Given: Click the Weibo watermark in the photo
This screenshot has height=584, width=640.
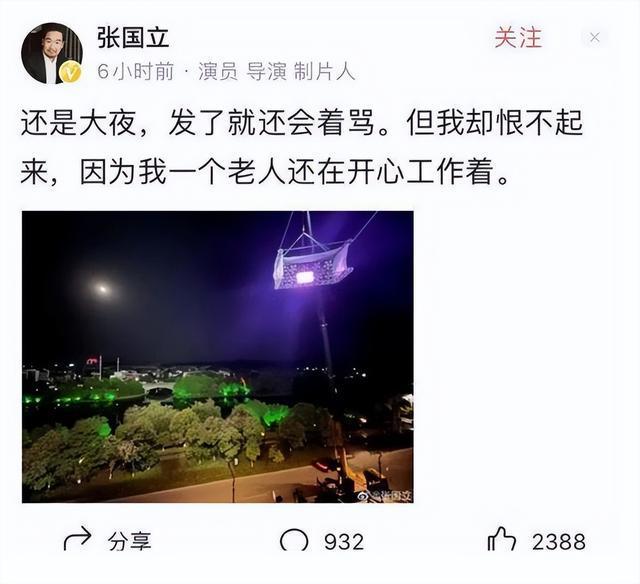Looking at the screenshot, I should click(385, 496).
